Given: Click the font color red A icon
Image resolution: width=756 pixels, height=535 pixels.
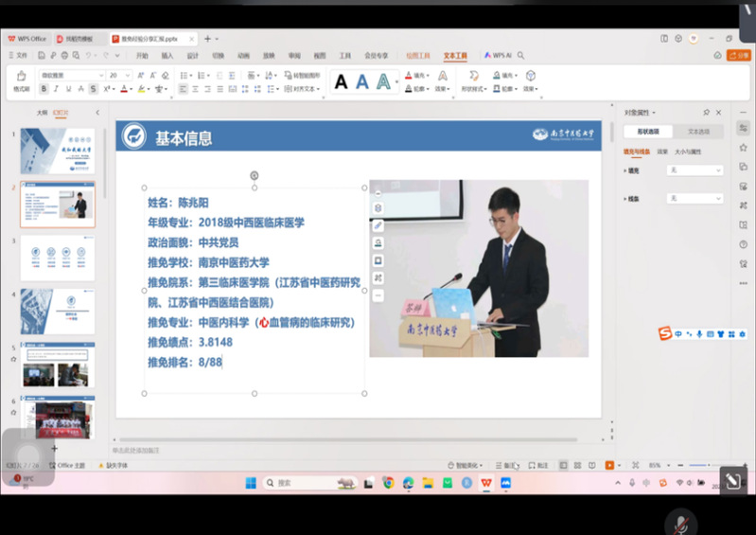Looking at the screenshot, I should (123, 89).
